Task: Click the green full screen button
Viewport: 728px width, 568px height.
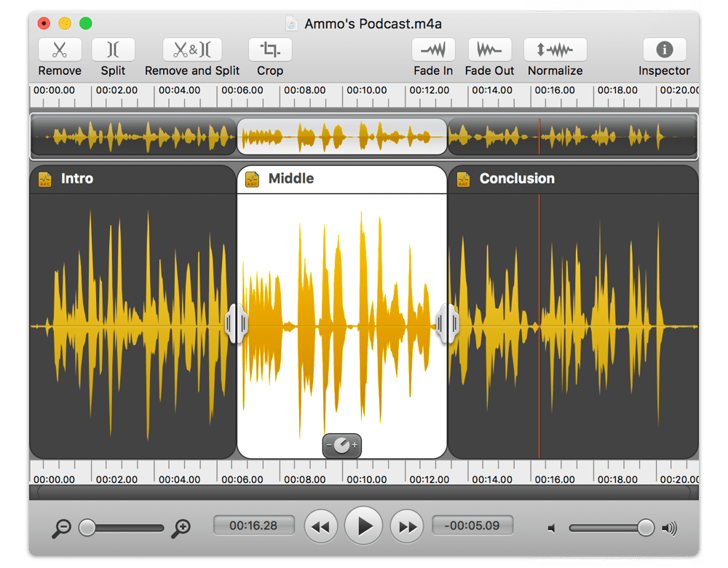Action: 85,23
